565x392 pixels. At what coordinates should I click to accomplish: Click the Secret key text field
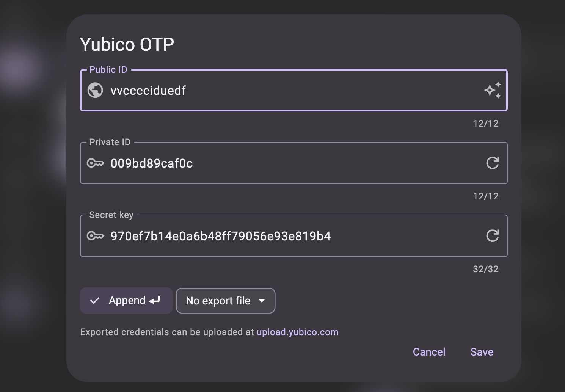(265, 236)
